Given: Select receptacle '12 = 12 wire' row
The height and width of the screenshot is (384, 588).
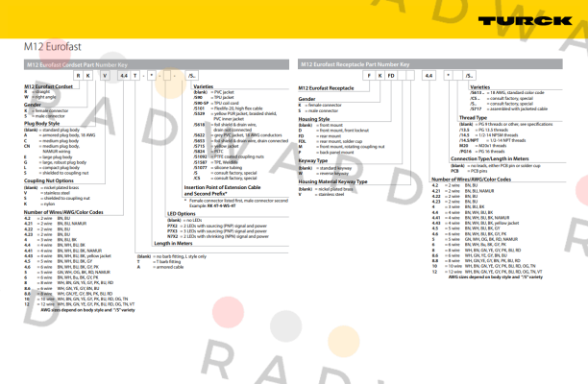Looking at the screenshot, I should (x=487, y=272).
